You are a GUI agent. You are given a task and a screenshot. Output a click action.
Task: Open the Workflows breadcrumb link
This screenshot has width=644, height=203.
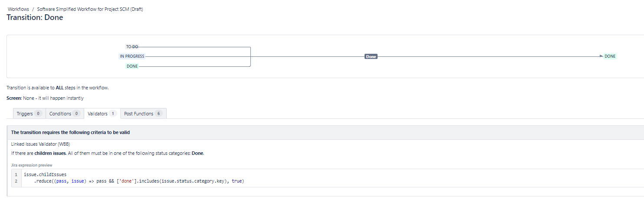click(x=18, y=9)
